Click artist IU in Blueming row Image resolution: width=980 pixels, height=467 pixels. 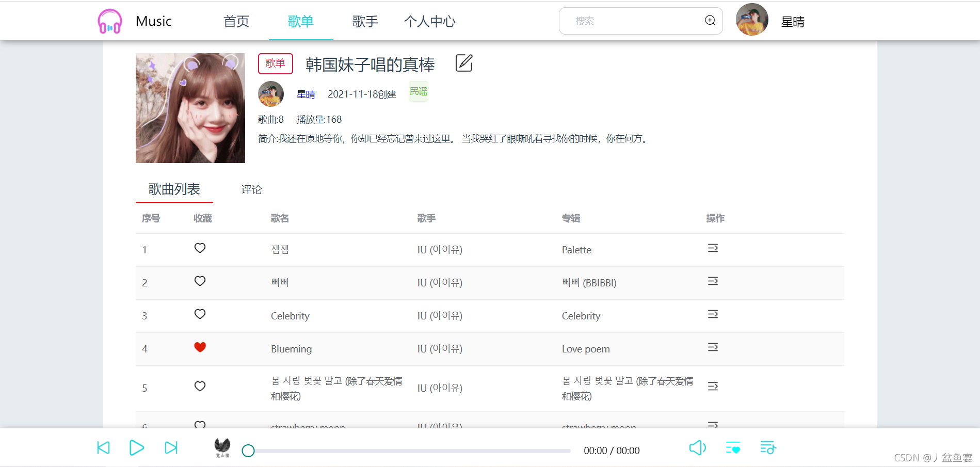(x=440, y=349)
